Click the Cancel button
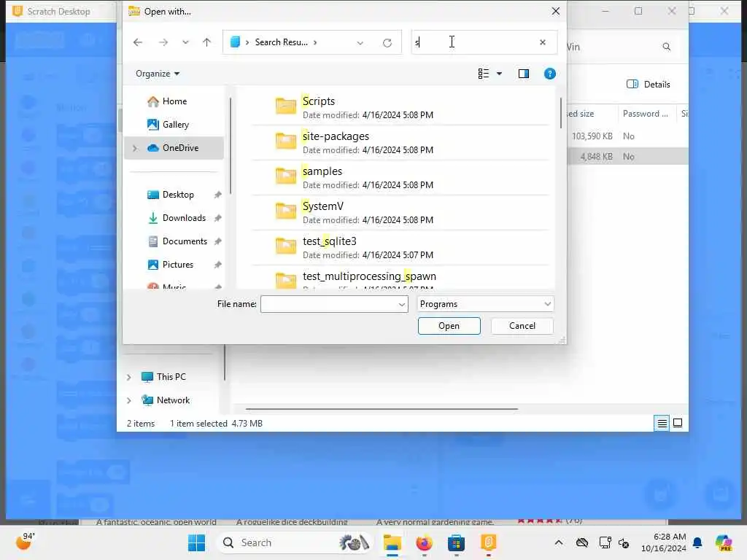This screenshot has width=747, height=560. [522, 326]
